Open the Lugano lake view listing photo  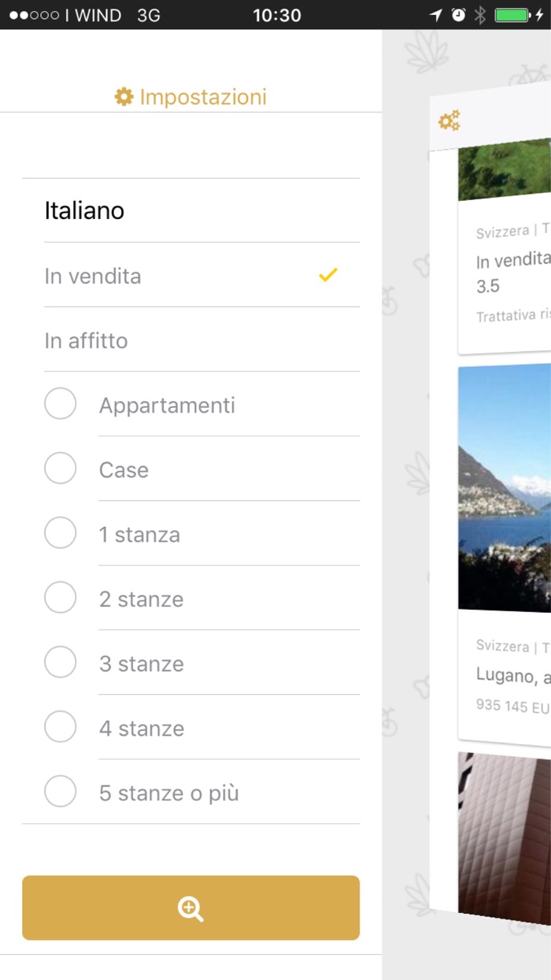(x=505, y=488)
